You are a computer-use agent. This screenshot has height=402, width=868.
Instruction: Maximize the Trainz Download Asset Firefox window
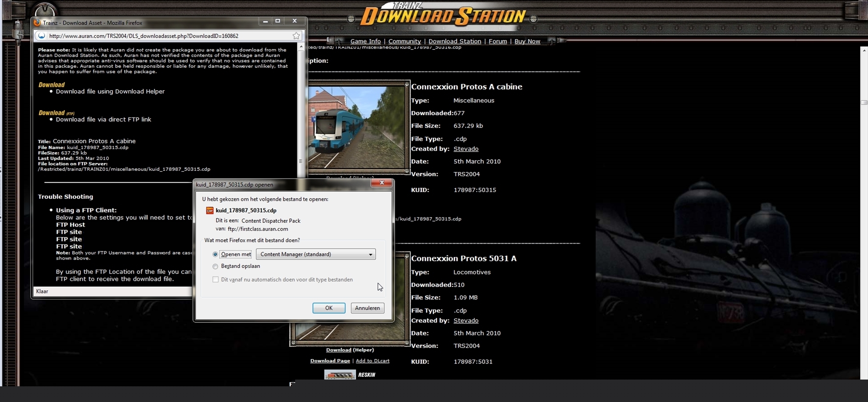(x=278, y=21)
